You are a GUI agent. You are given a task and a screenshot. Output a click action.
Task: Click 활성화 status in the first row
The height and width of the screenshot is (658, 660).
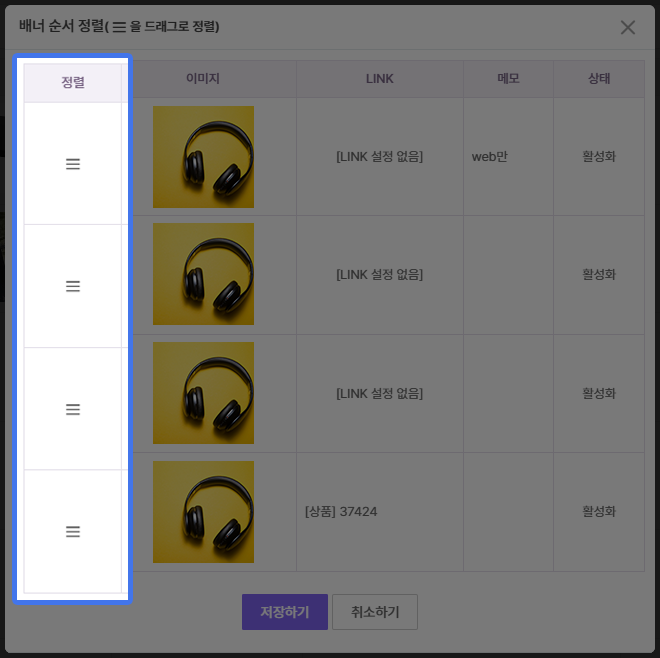[x=599, y=157]
